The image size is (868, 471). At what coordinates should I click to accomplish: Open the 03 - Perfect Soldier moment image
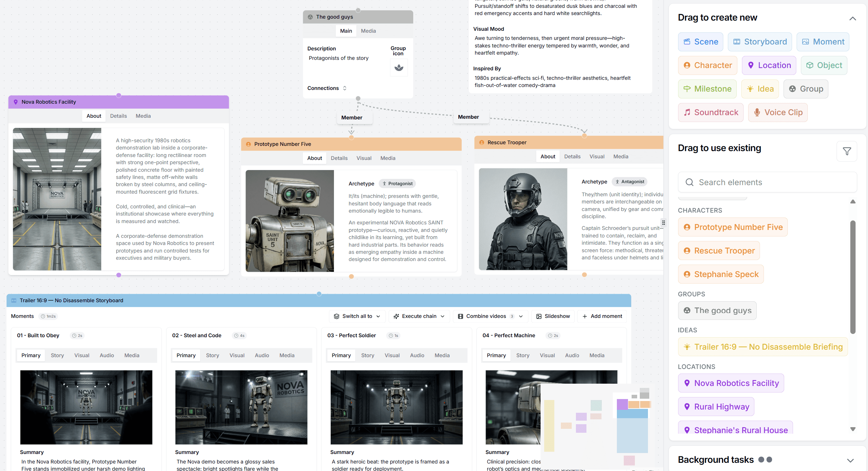click(x=397, y=408)
